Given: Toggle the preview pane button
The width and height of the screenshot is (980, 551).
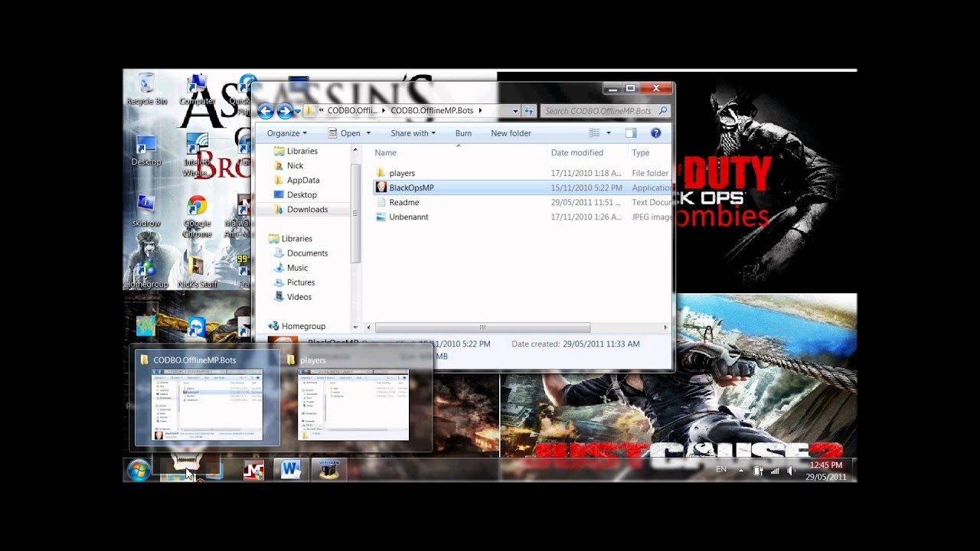Looking at the screenshot, I should pos(631,133).
